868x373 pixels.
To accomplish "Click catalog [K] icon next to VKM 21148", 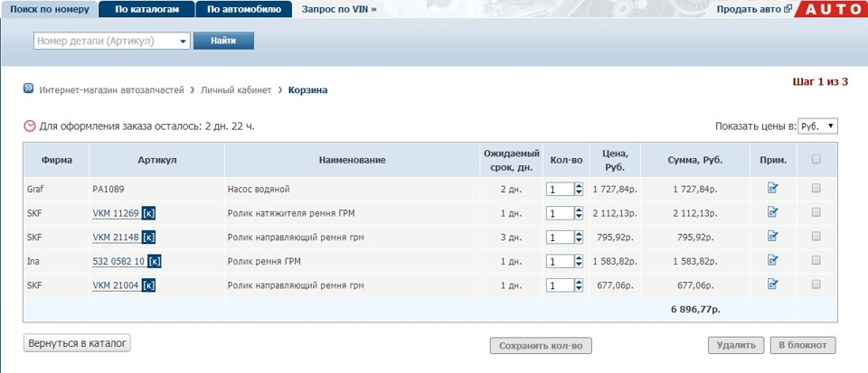I will (x=148, y=238).
